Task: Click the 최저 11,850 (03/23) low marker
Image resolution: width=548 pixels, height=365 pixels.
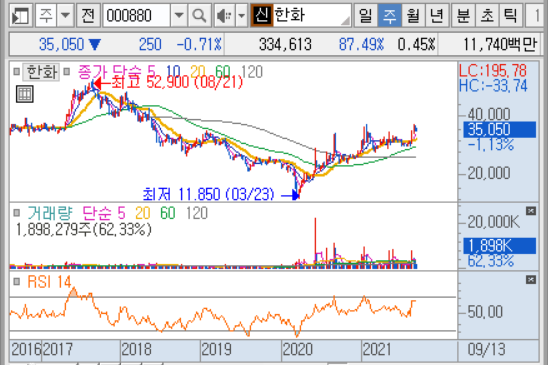Action: (x=221, y=194)
